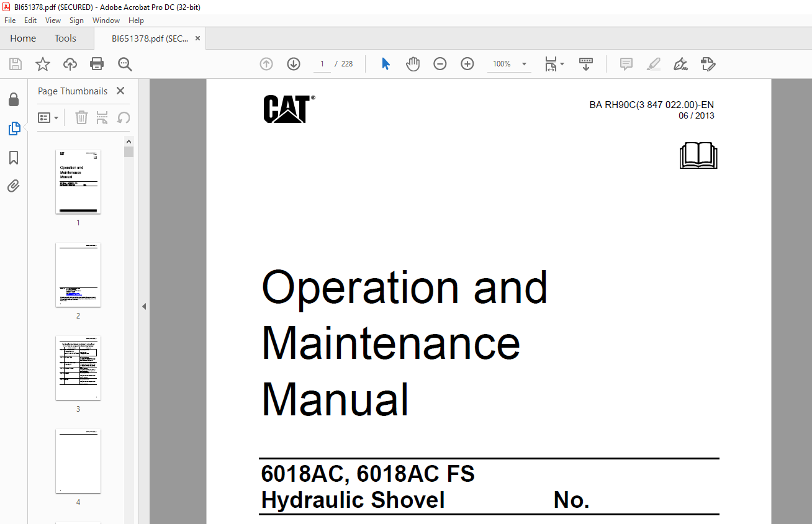812x524 pixels.
Task: Close the BI651378.pdf document tab
Action: tap(197, 38)
